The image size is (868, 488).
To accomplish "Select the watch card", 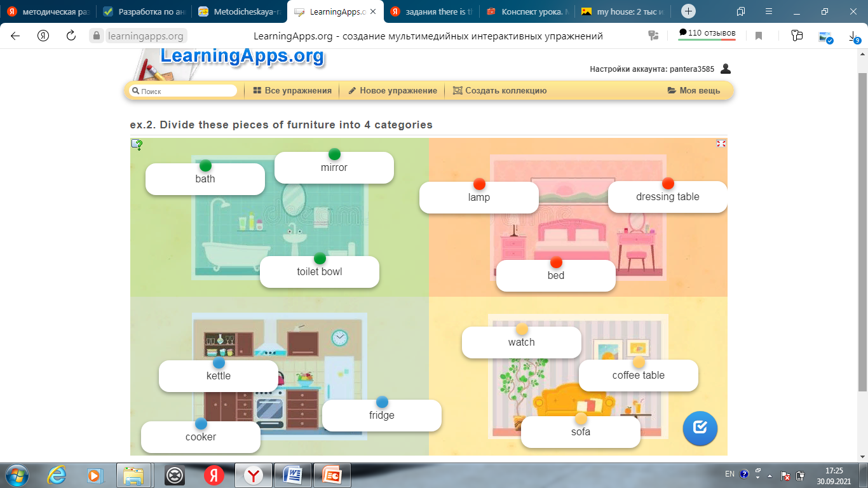I will (522, 342).
